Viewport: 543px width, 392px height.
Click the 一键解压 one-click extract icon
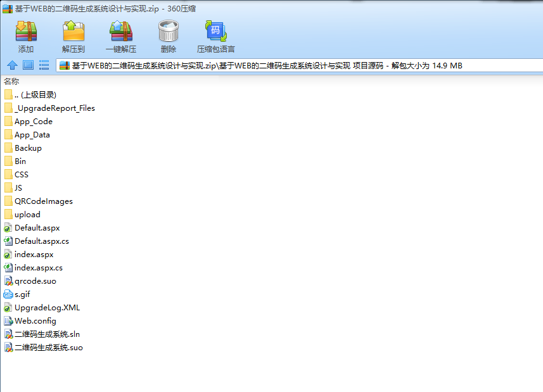[121, 31]
